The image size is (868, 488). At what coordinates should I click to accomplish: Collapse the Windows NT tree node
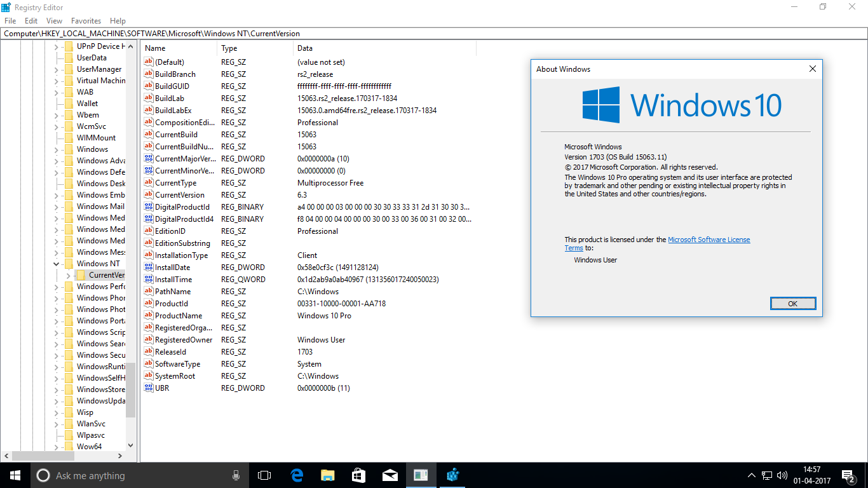(x=56, y=264)
